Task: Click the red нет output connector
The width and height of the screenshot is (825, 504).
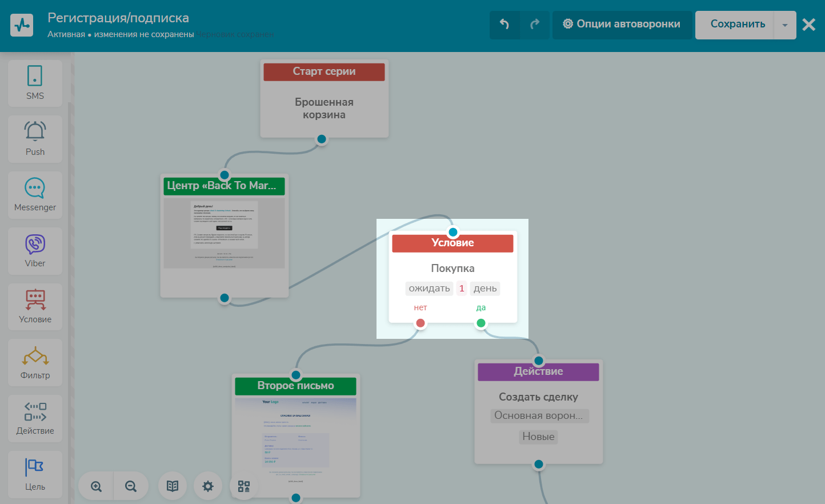Action: [x=420, y=323]
